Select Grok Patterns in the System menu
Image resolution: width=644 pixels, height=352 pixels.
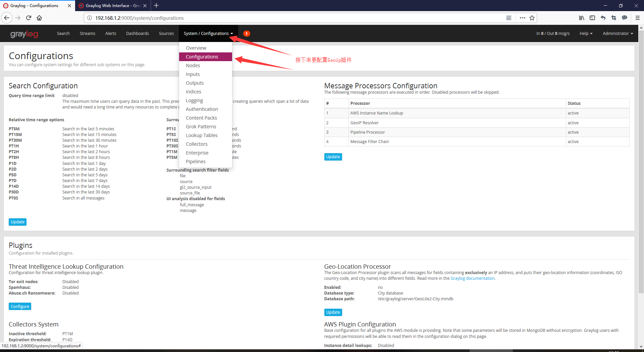pyautogui.click(x=206, y=127)
